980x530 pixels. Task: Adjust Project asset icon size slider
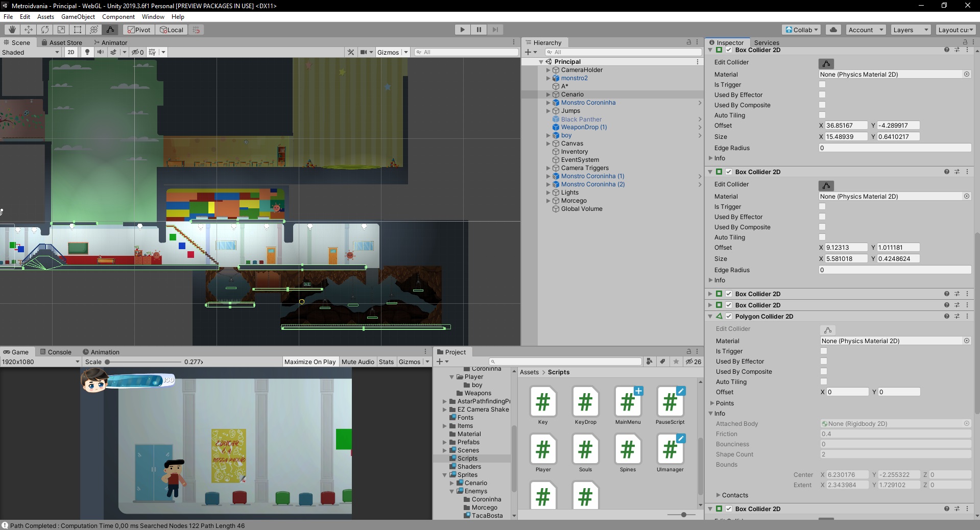[x=683, y=514]
